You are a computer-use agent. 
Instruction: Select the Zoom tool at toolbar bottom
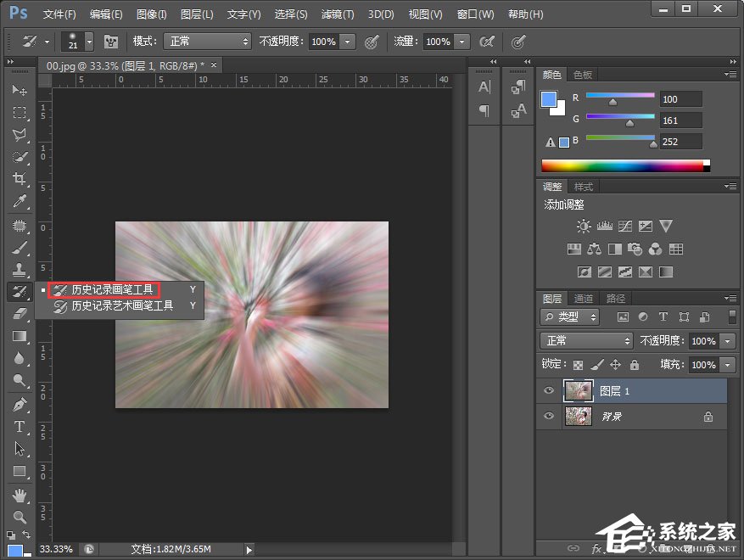(x=20, y=517)
